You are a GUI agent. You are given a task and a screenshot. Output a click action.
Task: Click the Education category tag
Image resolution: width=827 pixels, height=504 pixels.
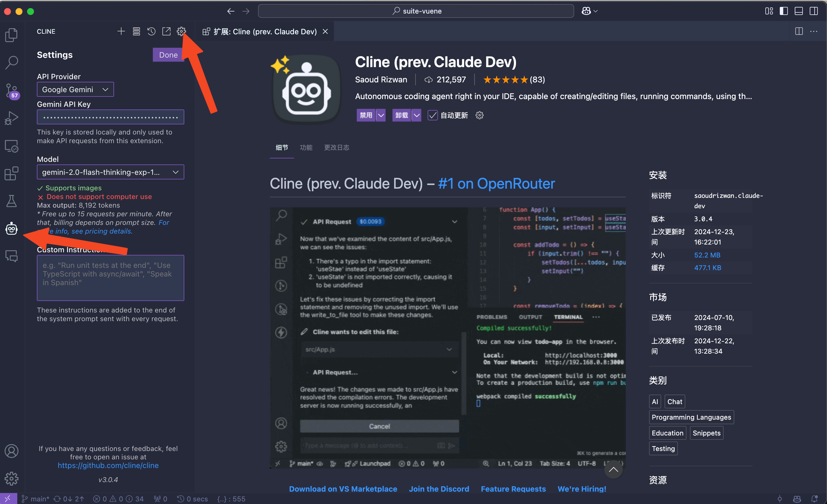click(x=667, y=433)
